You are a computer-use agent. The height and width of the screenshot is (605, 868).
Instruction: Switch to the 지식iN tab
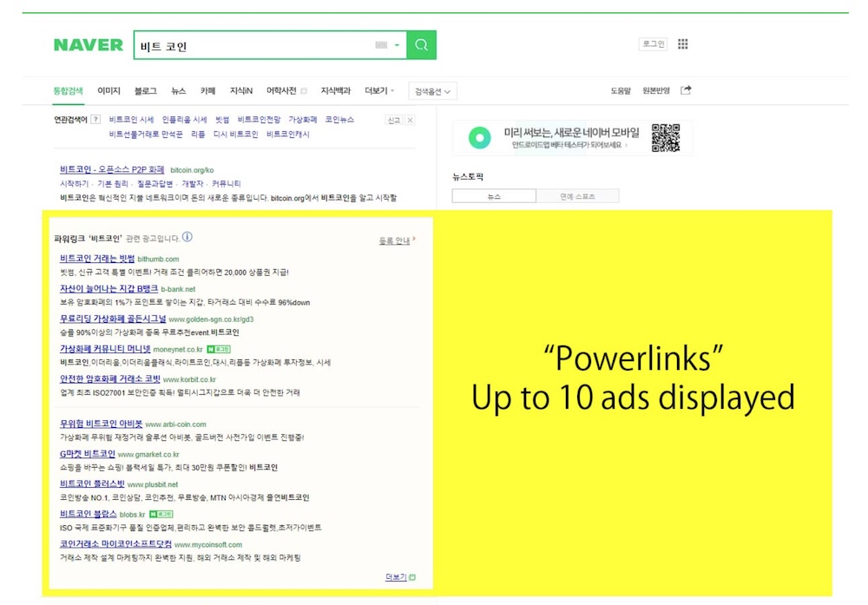click(240, 91)
